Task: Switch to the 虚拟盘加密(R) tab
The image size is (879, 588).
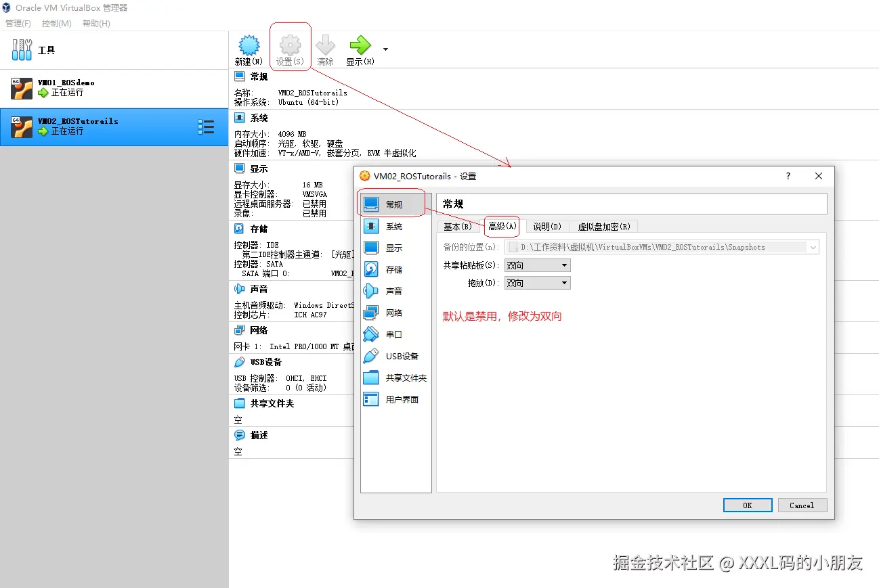Action: tap(604, 227)
